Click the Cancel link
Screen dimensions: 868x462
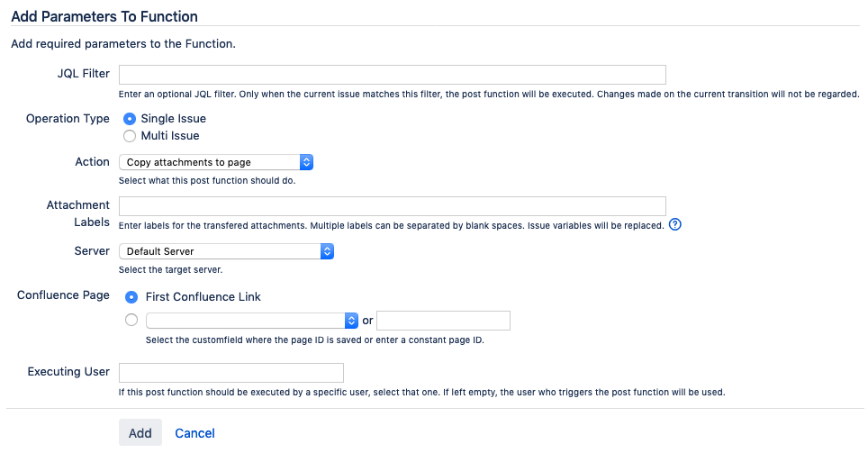pos(194,433)
